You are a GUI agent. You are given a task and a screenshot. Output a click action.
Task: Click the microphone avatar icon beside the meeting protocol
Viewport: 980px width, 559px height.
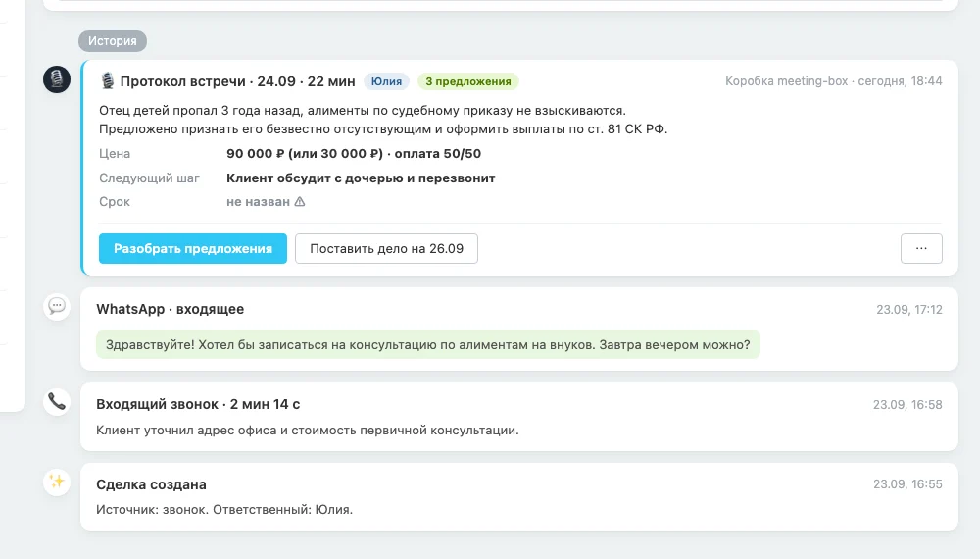click(x=57, y=79)
